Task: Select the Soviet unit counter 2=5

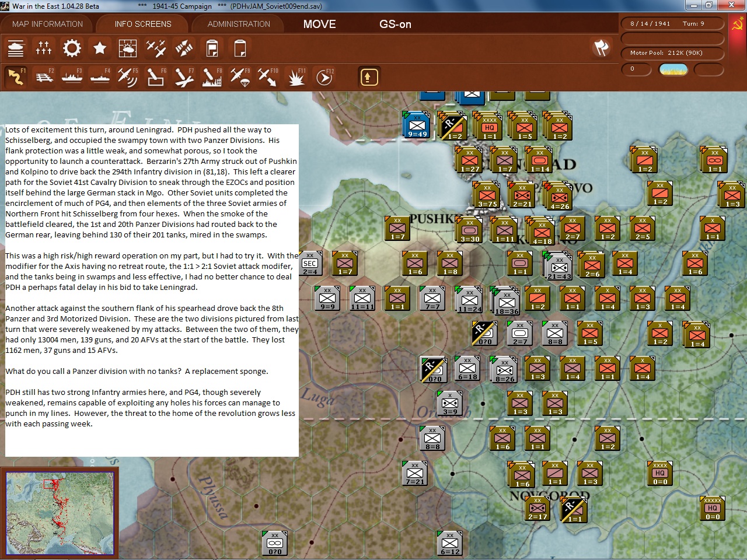Action: pos(643,228)
